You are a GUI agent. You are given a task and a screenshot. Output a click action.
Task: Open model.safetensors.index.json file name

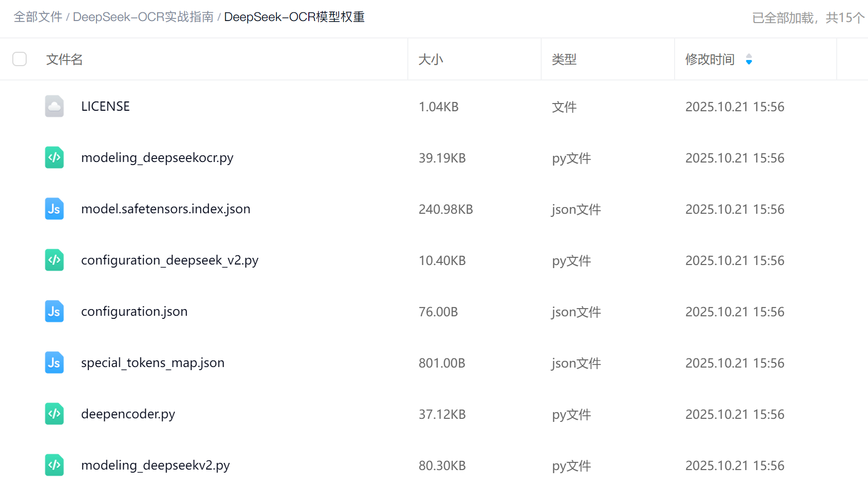click(x=166, y=209)
